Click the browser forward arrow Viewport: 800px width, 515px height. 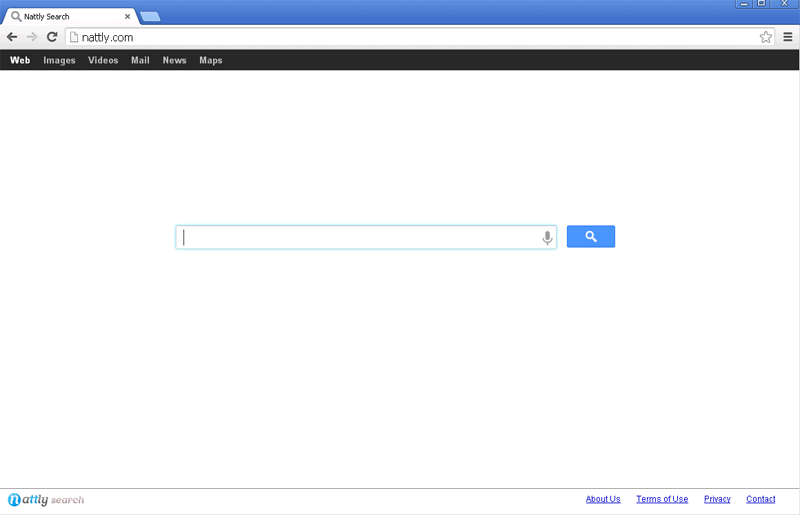(32, 37)
